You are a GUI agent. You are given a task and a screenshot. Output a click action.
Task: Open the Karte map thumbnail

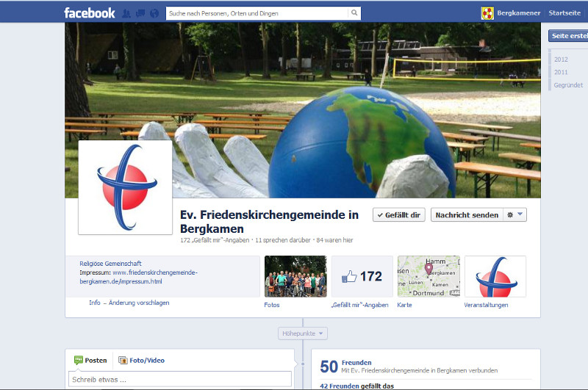429,276
